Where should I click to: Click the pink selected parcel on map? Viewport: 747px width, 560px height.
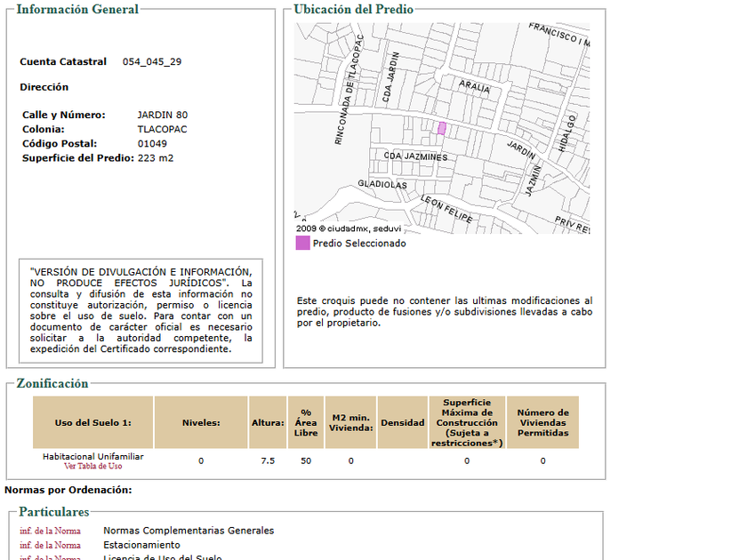[x=441, y=129]
